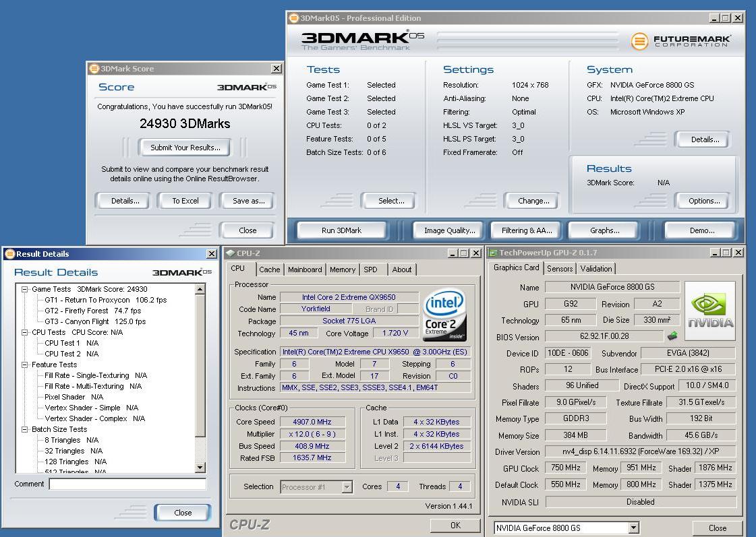Open the About tab in CPU-Z
Image resolution: width=756 pixels, height=537 pixels.
(402, 270)
